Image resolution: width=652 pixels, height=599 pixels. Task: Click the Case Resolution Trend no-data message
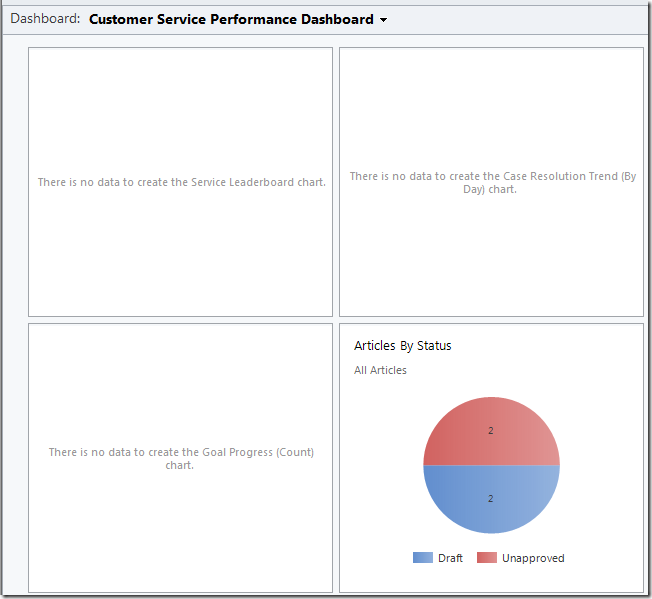tap(492, 182)
